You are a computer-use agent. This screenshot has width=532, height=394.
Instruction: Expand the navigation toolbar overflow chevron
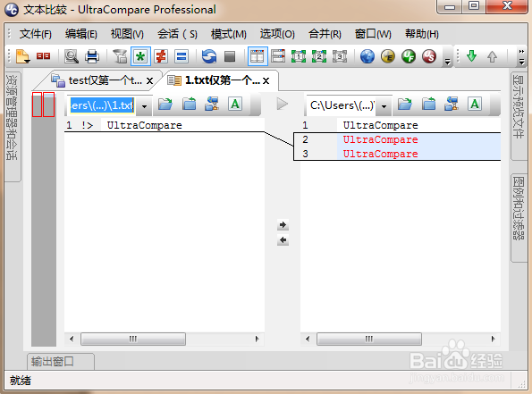click(521, 56)
